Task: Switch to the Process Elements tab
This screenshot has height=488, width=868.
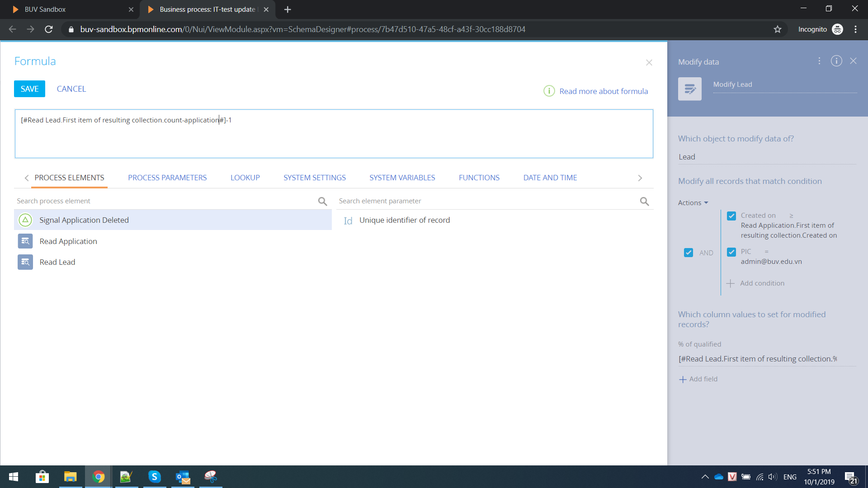Action: pos(69,178)
